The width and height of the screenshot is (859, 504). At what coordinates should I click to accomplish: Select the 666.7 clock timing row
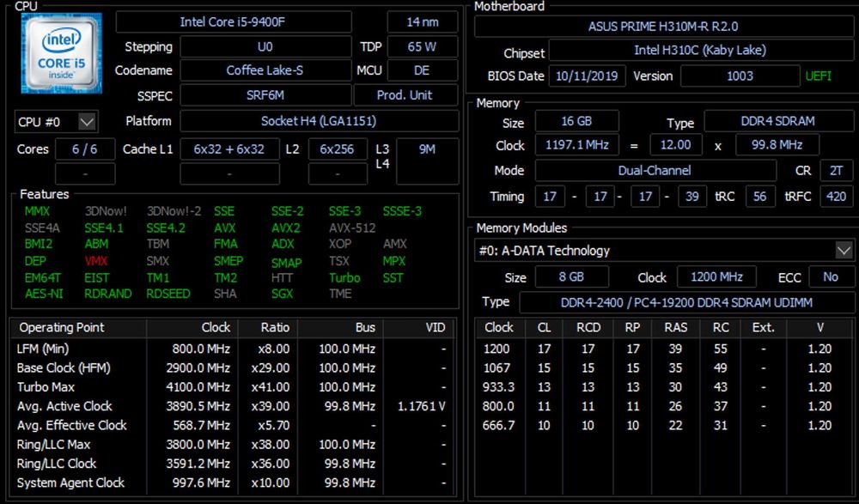tap(663, 425)
